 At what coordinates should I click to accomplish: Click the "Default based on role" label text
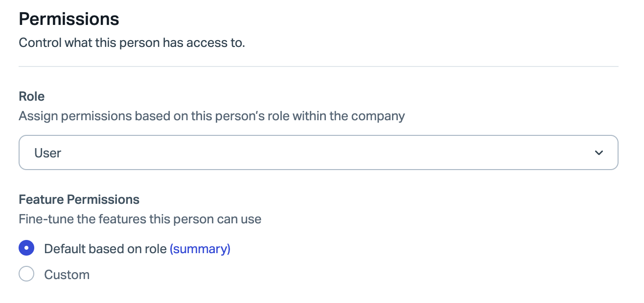[105, 249]
